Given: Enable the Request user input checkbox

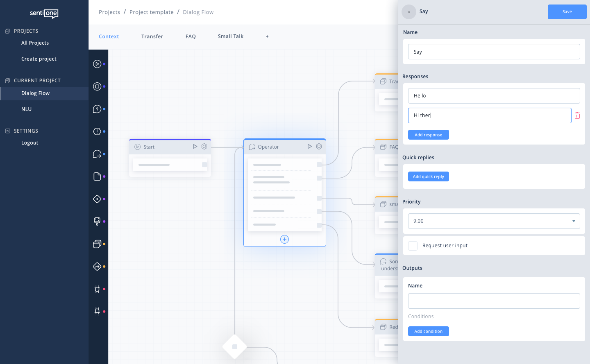Looking at the screenshot, I should tap(413, 246).
